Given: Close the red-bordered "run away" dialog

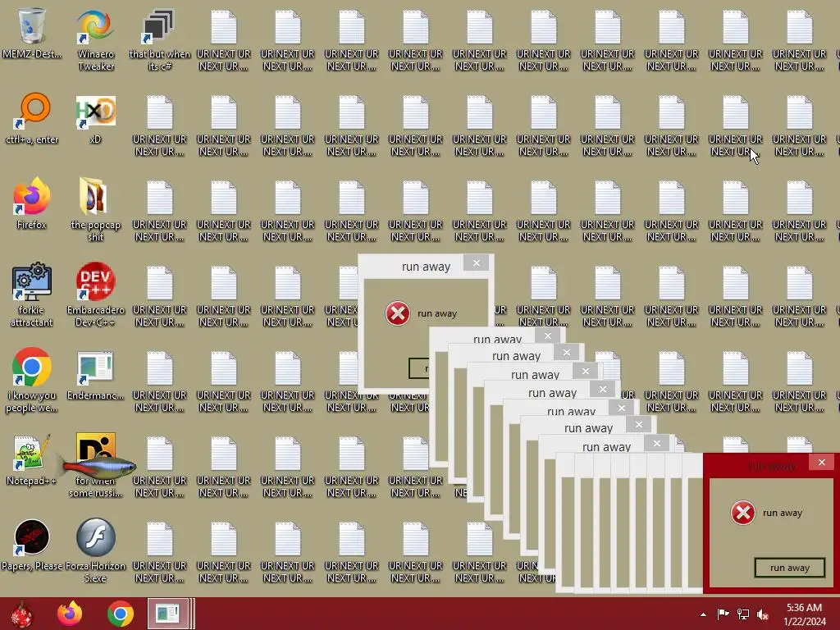Looking at the screenshot, I should (x=822, y=462).
